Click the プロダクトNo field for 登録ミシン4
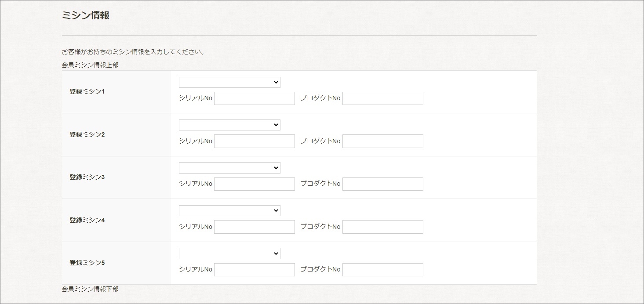Viewport: 644px width, 304px height. tap(382, 227)
